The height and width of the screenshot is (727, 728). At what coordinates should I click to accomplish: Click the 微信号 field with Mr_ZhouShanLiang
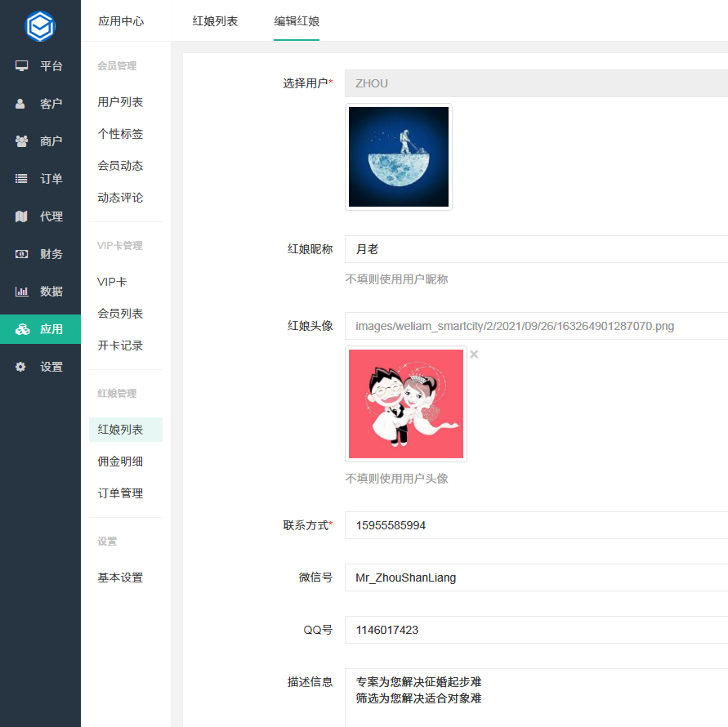(536, 578)
